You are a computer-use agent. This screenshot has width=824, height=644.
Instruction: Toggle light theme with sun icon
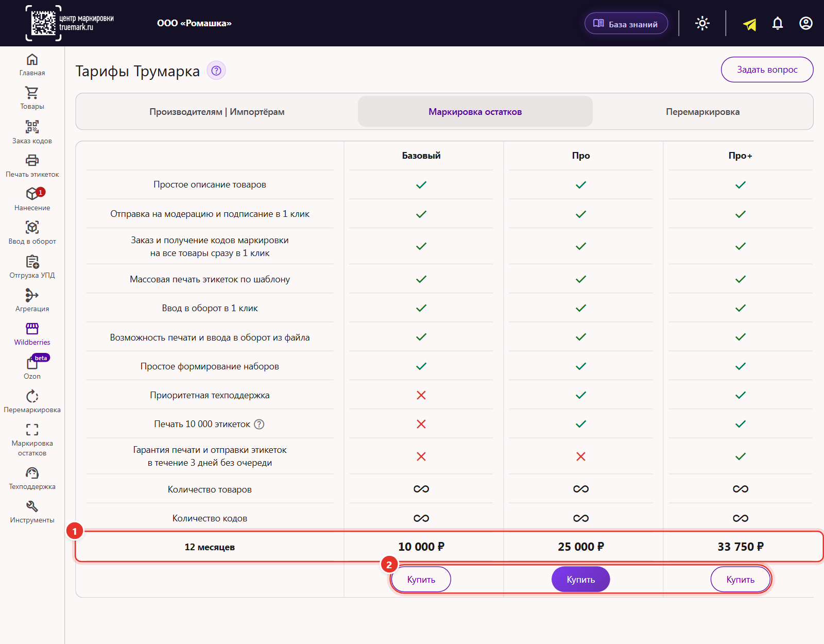pyautogui.click(x=702, y=23)
